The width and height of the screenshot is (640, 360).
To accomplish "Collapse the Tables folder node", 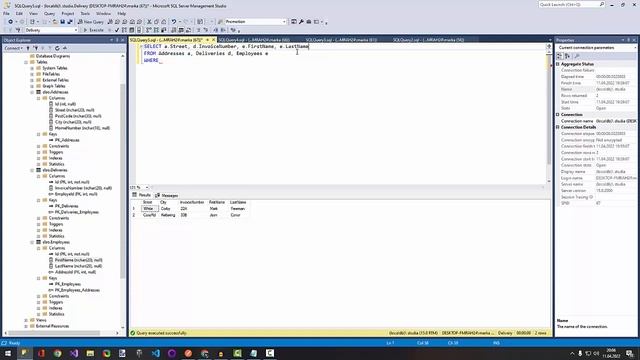I will 26,62.
